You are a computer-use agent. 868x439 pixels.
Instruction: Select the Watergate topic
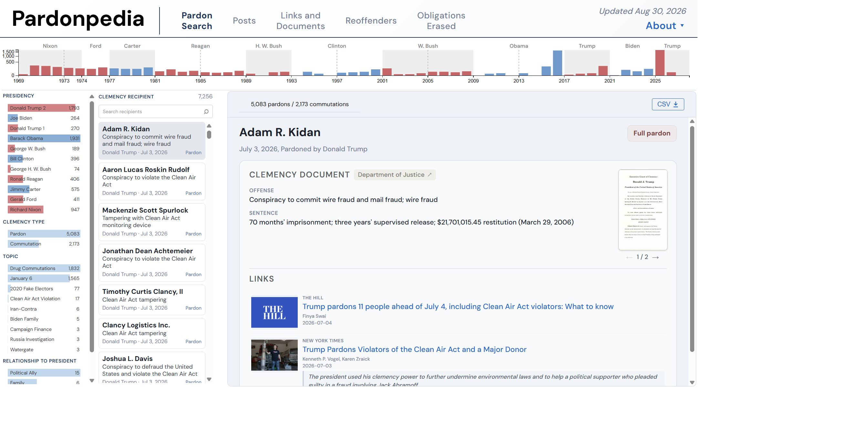pos(44,350)
